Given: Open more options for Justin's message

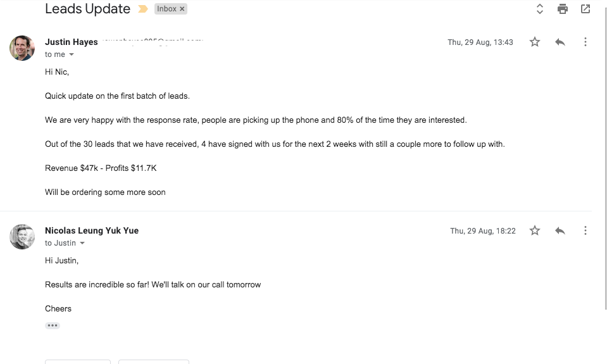Looking at the screenshot, I should click(585, 42).
